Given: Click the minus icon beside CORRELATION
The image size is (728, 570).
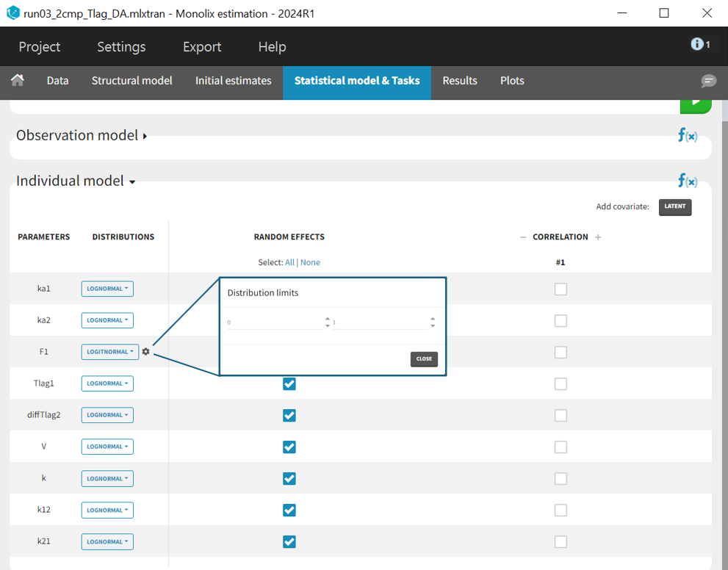Looking at the screenshot, I should click(x=523, y=237).
